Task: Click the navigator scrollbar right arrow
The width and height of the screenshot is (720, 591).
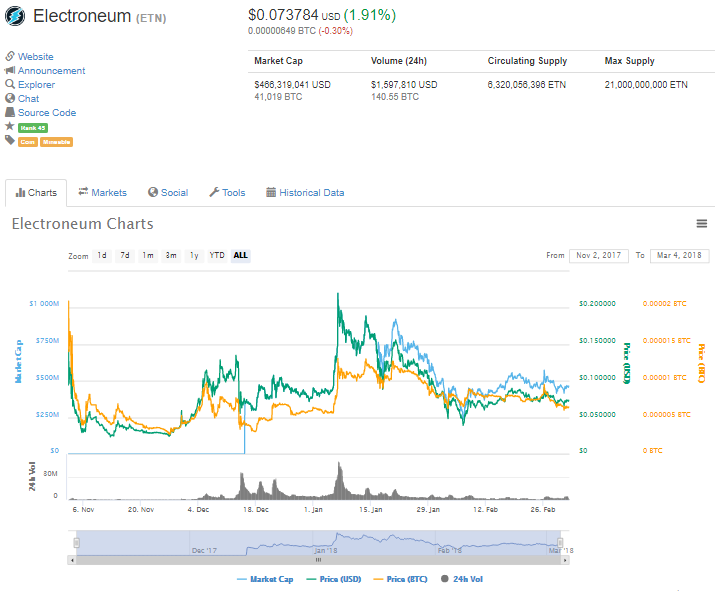Action: (565, 560)
